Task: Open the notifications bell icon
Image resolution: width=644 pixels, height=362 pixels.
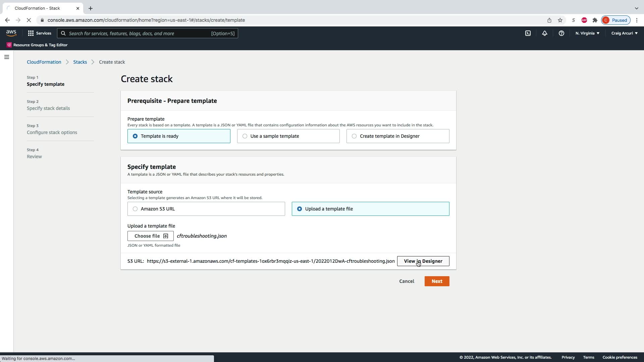Action: point(545,33)
